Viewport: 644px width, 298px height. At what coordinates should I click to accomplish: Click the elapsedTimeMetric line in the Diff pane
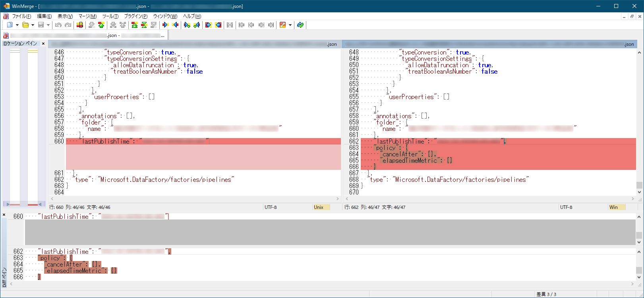(x=81, y=271)
